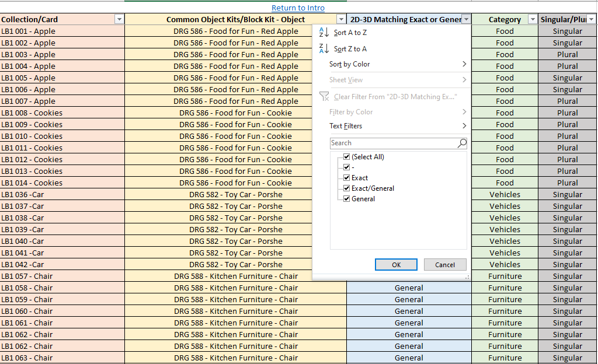
Task: Click the Sort A to Z icon
Action: point(324,33)
